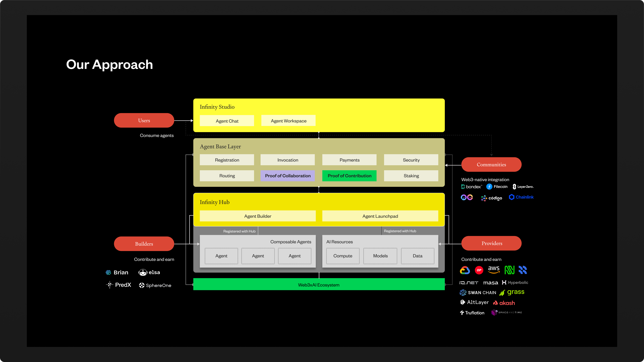Select the Security box

click(x=411, y=160)
